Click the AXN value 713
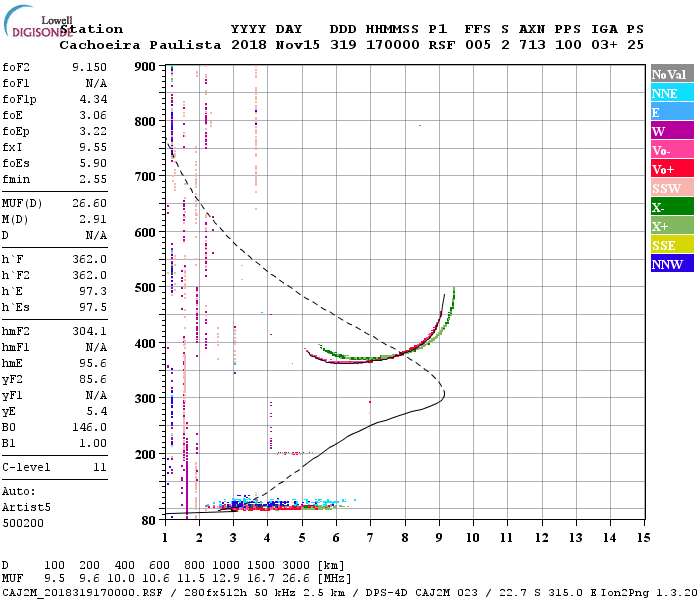Image resolution: width=700 pixels, height=600 pixels. (532, 45)
